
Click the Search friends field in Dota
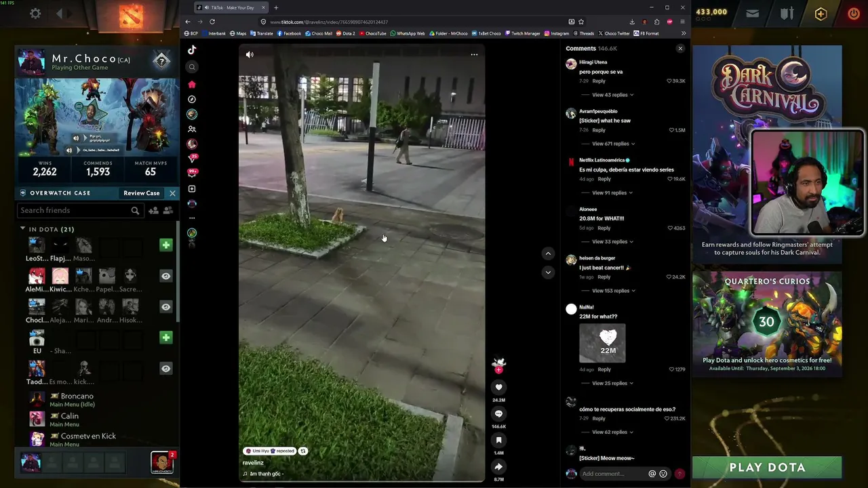coord(79,211)
